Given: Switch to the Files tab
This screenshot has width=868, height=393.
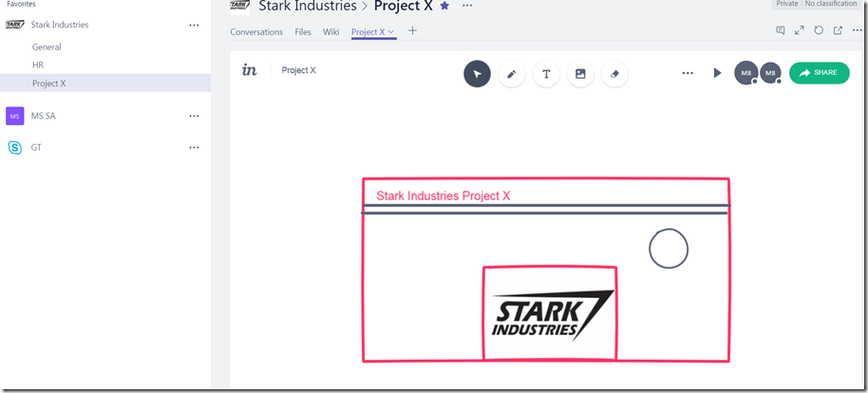Looking at the screenshot, I should click(x=303, y=31).
